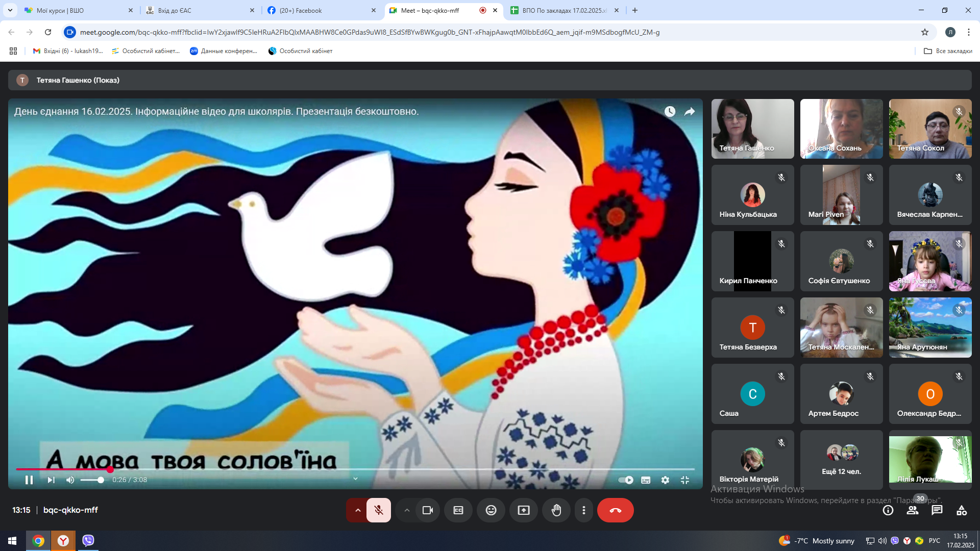Adjust the video volume slider
The image size is (980, 551).
(92, 480)
